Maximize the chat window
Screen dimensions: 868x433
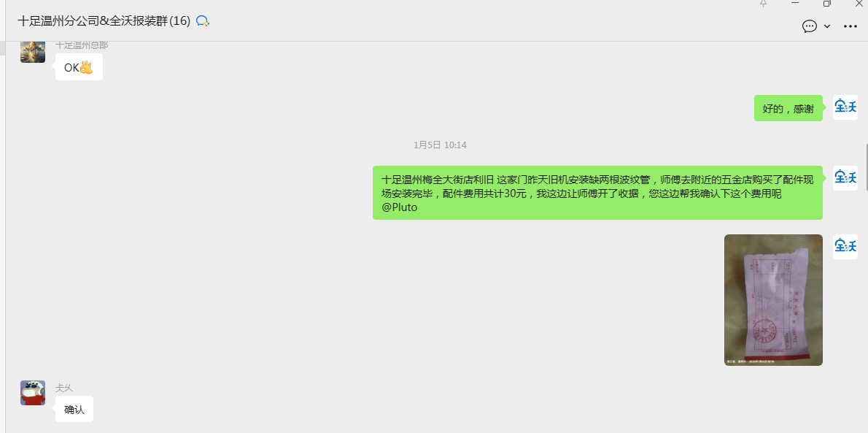tap(826, 4)
